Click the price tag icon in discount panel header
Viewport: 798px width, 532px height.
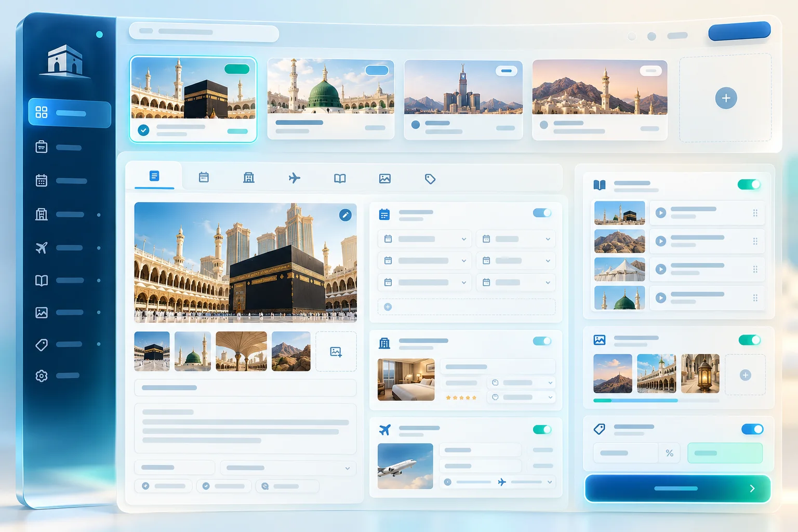click(x=600, y=429)
